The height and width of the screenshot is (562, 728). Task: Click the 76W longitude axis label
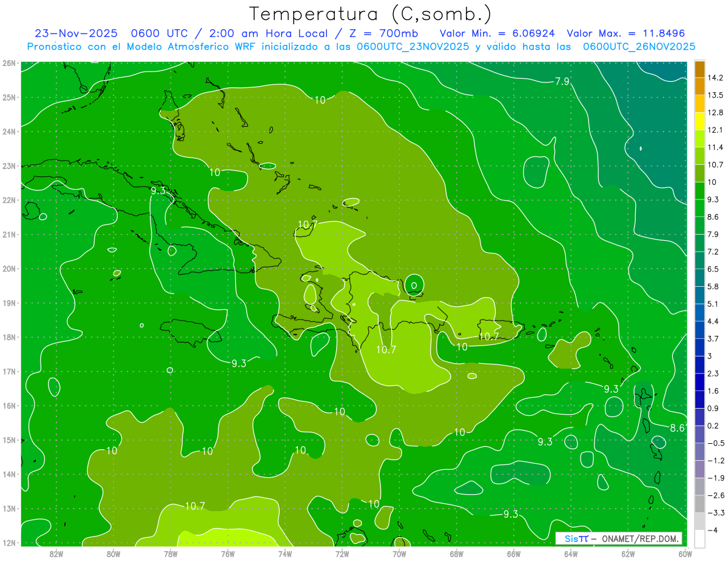tap(227, 554)
